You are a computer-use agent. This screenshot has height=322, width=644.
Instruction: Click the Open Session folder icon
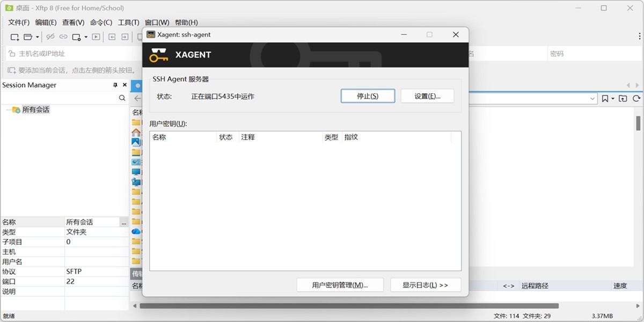point(27,36)
